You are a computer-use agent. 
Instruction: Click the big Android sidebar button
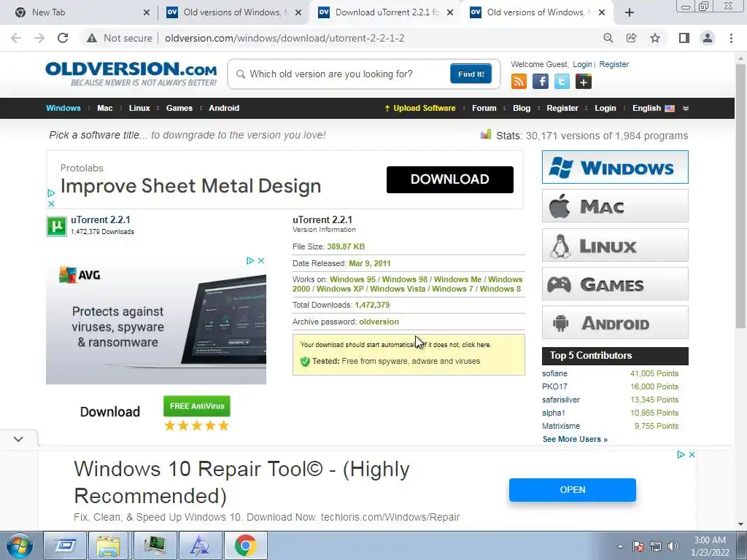tap(615, 322)
